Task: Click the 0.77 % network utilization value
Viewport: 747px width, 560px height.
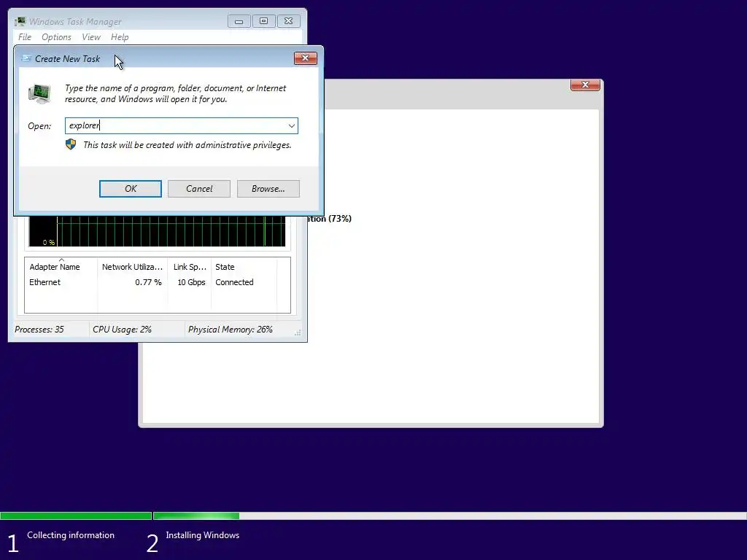Action: [148, 282]
